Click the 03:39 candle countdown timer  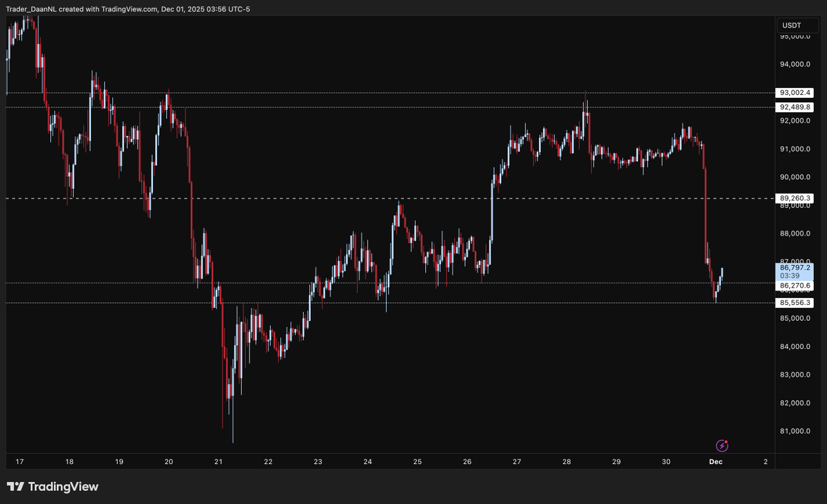coord(790,275)
